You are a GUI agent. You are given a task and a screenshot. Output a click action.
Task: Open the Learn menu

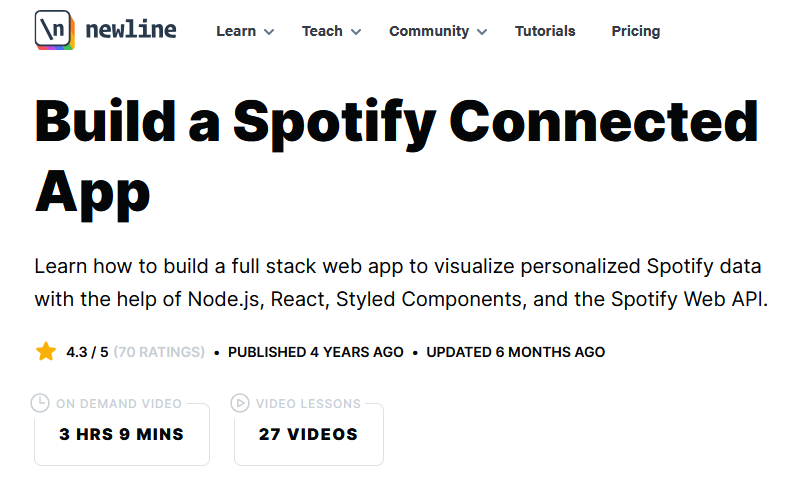pyautogui.click(x=236, y=31)
